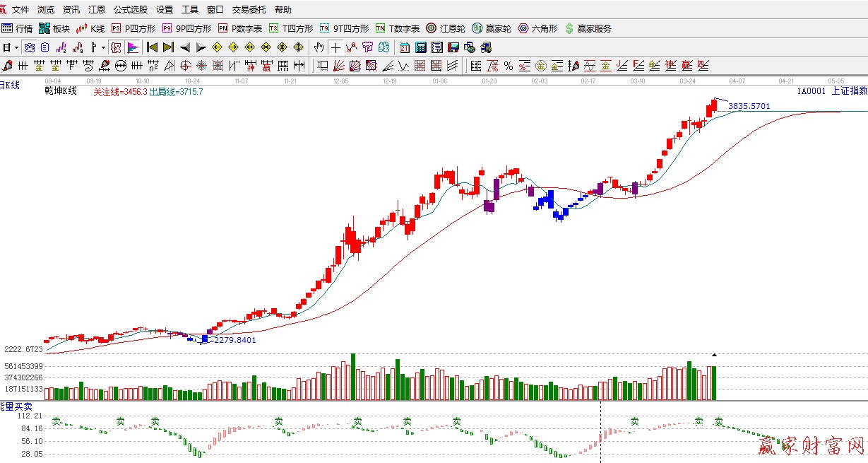Screen dimensions: 868x463
Task: Toggle the pink flag indicator button
Action: point(132,47)
